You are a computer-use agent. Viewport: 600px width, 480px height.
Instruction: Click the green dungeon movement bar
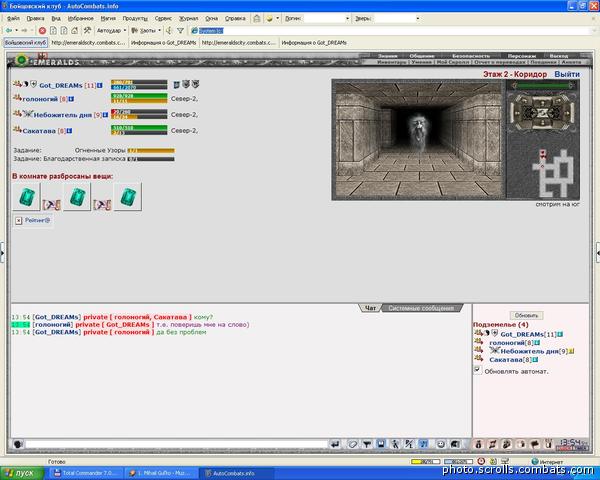(x=543, y=86)
